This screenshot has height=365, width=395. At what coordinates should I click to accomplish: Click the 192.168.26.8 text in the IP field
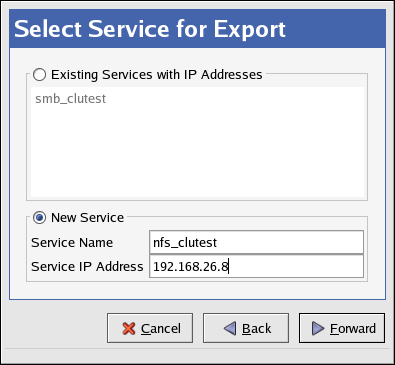191,267
